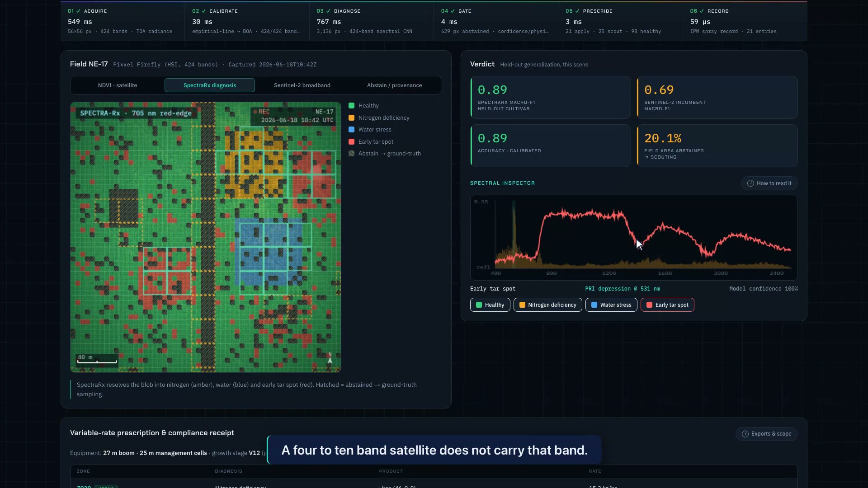Click the Model confidence 100% readout
Image resolution: width=868 pixels, height=488 pixels.
click(764, 289)
